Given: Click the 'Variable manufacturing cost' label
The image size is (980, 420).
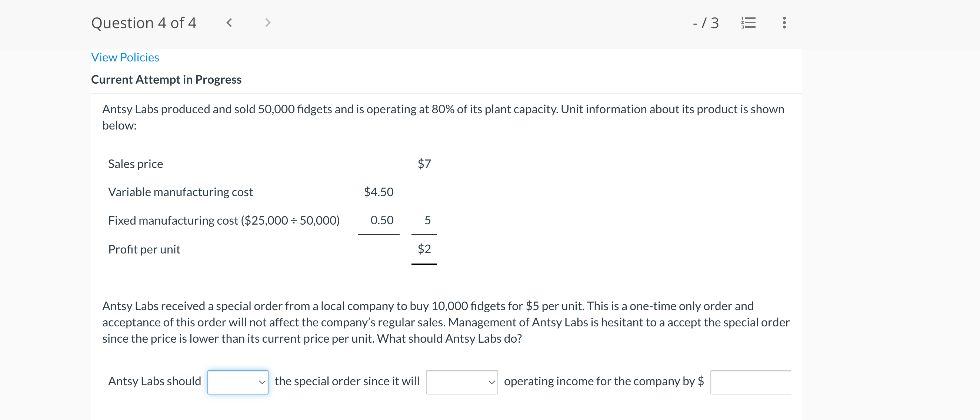Looking at the screenshot, I should point(180,192).
